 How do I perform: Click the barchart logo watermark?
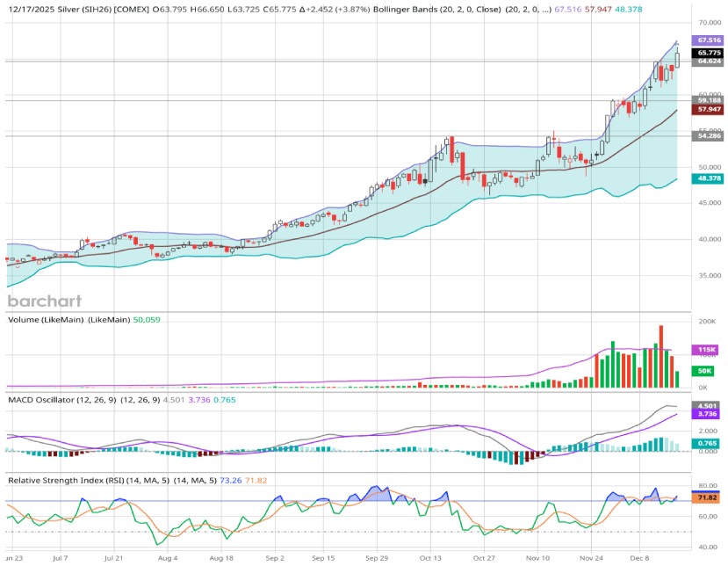coord(42,301)
